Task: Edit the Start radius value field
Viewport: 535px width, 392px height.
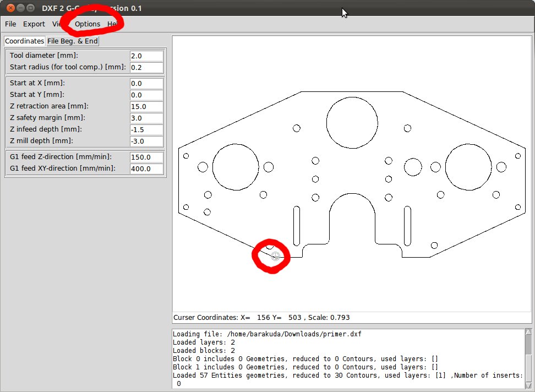Action: point(146,67)
